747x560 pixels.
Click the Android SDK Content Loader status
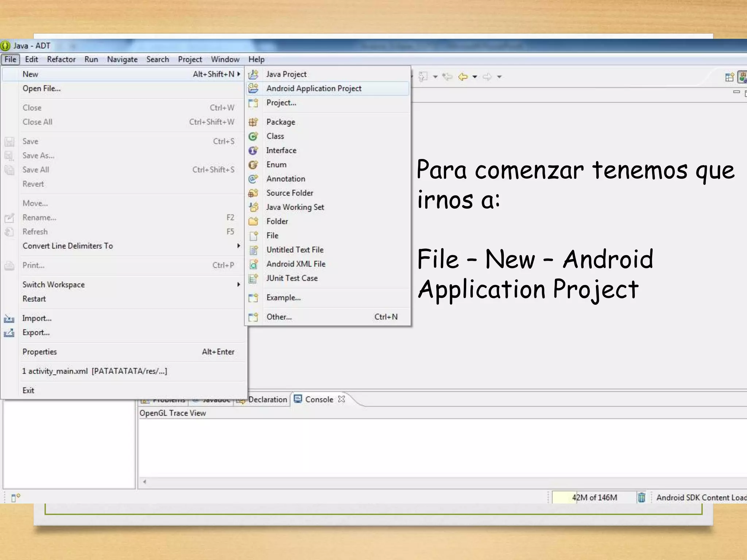(x=701, y=497)
